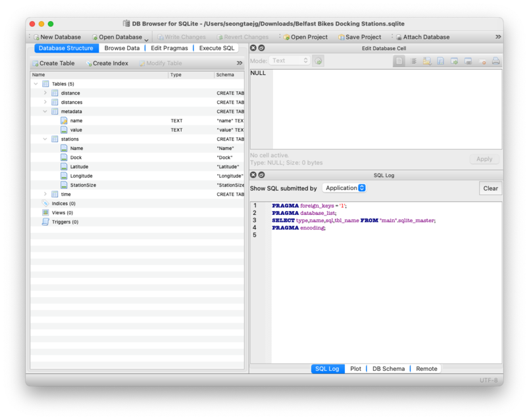The height and width of the screenshot is (420, 529).
Task: Expand the time table node
Action: (x=45, y=194)
